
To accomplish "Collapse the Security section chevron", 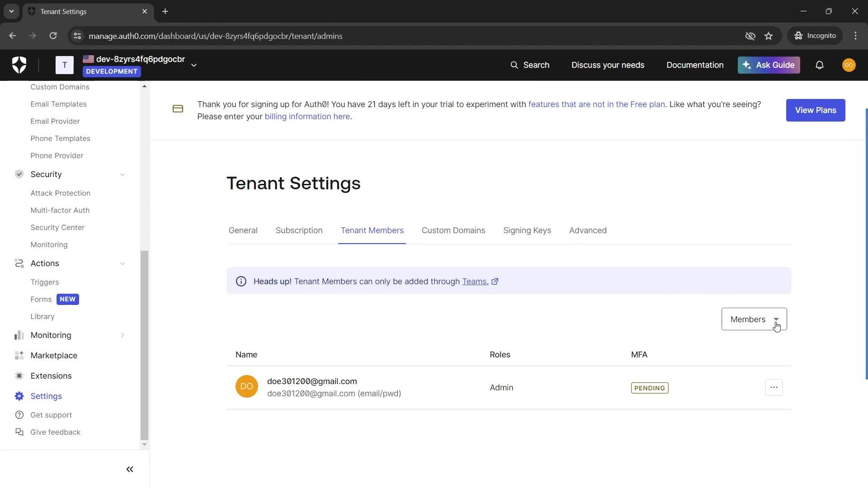I will [123, 174].
